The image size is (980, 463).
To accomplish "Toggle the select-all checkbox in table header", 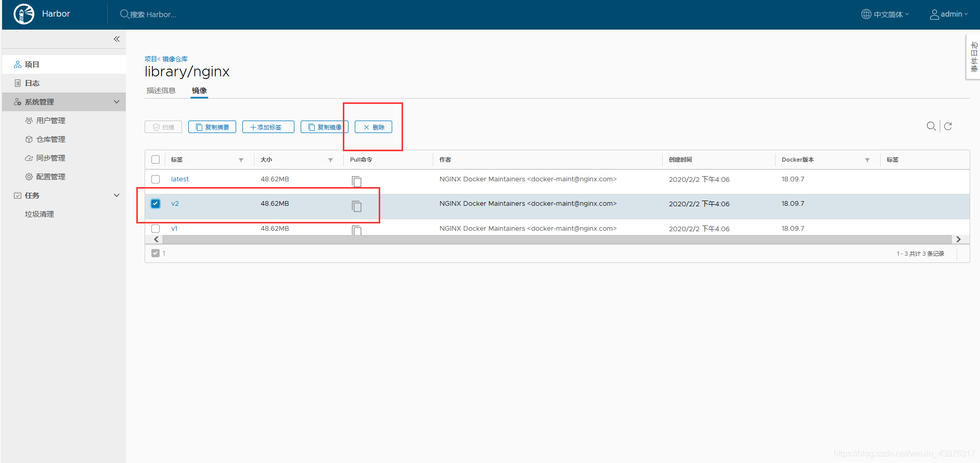I will [156, 160].
